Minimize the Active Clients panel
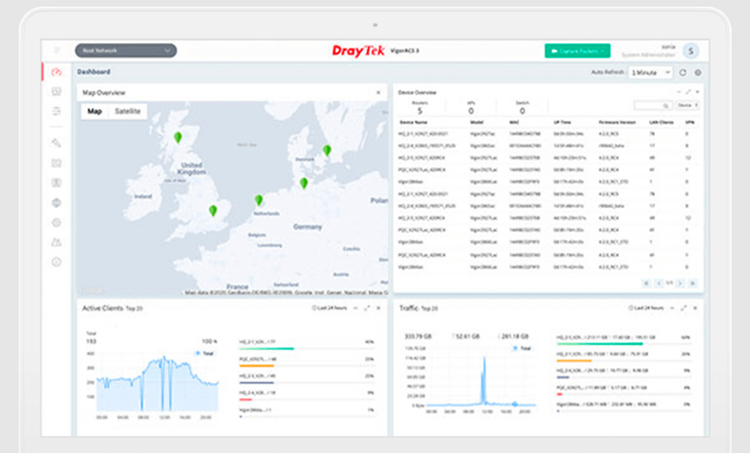 355,309
